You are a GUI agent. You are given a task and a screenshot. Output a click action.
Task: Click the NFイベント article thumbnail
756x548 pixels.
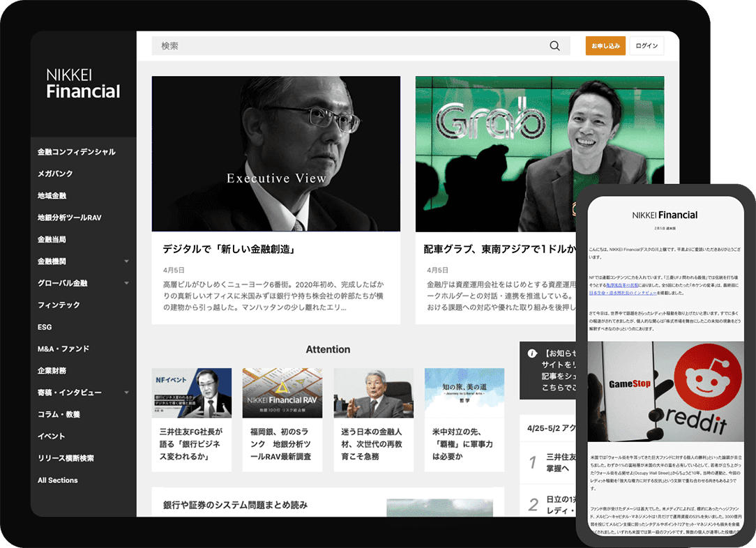192,393
